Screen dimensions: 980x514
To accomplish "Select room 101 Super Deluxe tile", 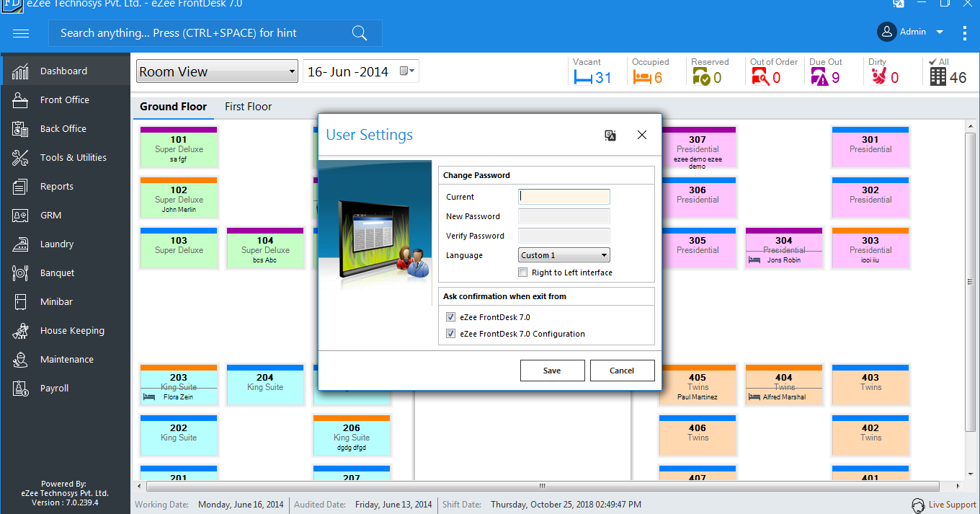I will click(x=179, y=147).
